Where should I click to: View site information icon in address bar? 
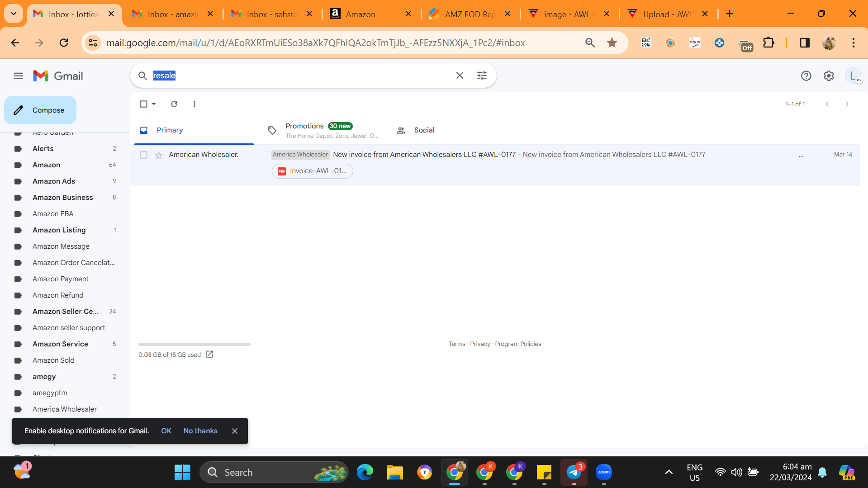click(93, 43)
